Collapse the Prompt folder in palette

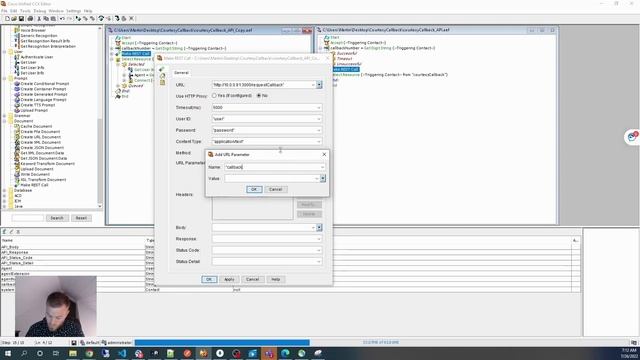(4, 78)
